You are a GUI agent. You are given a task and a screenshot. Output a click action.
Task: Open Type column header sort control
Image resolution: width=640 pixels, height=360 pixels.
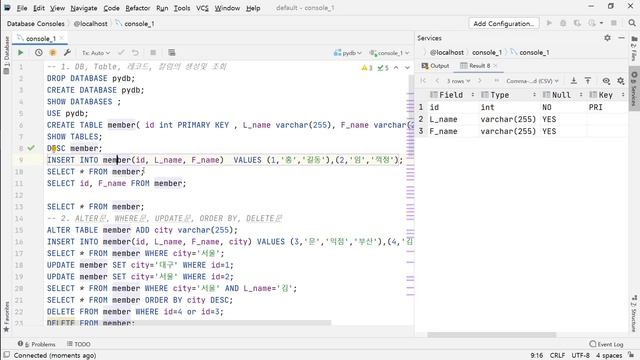[534, 95]
